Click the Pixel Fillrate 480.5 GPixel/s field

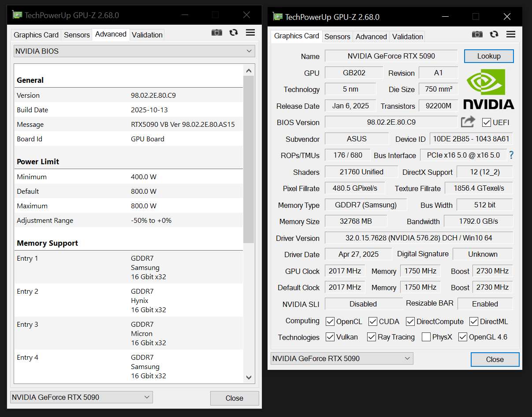[x=355, y=188]
